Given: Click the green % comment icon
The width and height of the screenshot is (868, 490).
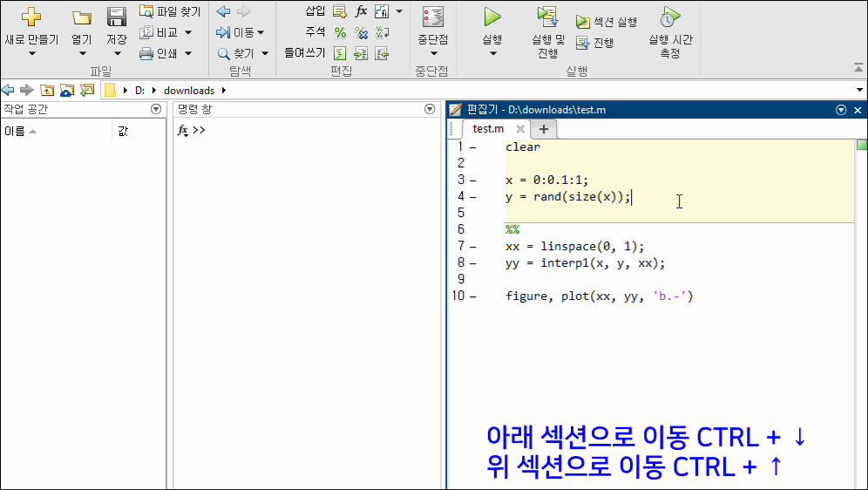Looking at the screenshot, I should [340, 32].
